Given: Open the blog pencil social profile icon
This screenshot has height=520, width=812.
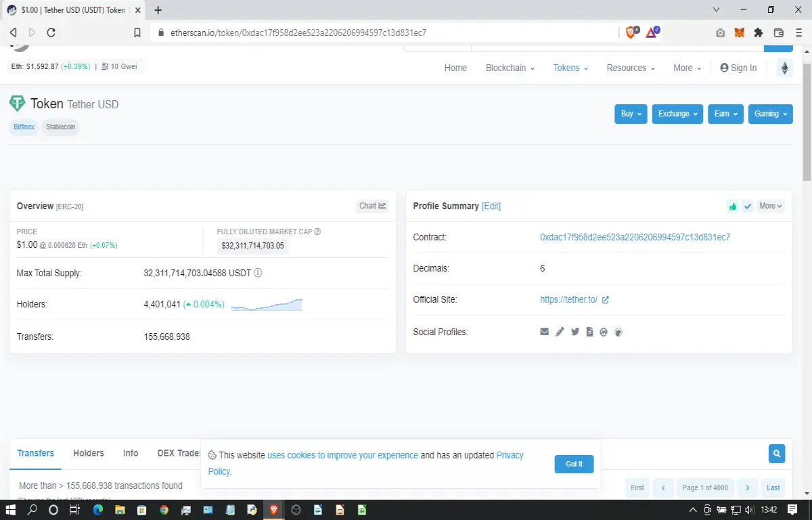Looking at the screenshot, I should point(560,332).
